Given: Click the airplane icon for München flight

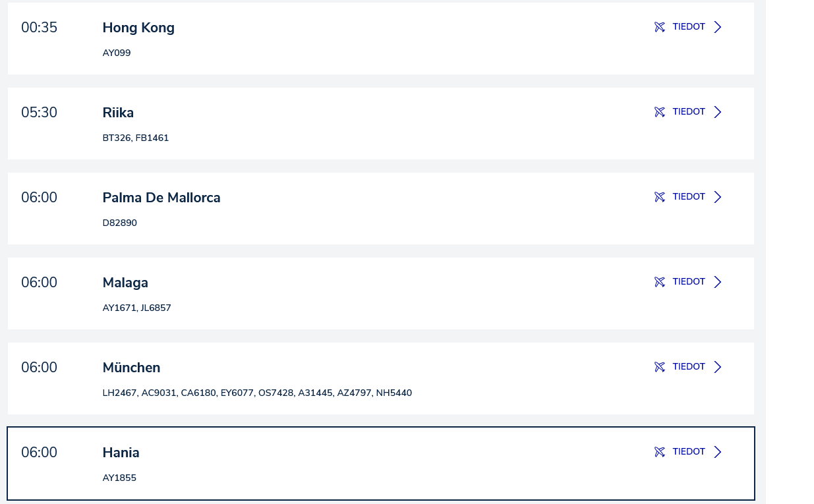Looking at the screenshot, I should pos(660,367).
